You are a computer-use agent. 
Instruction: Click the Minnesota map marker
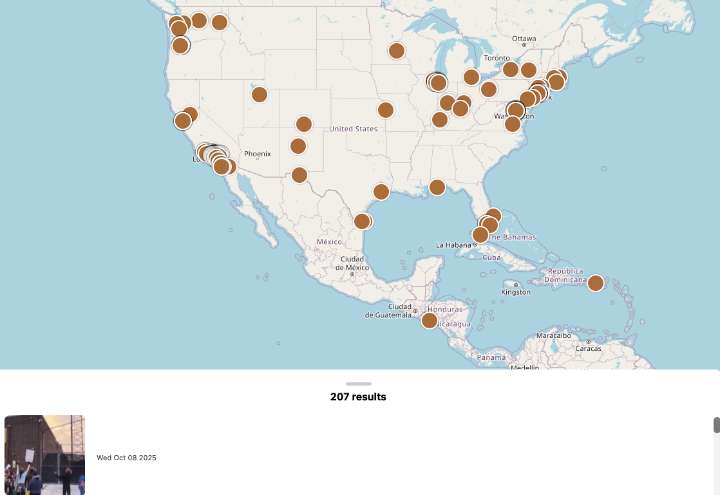[x=396, y=50]
